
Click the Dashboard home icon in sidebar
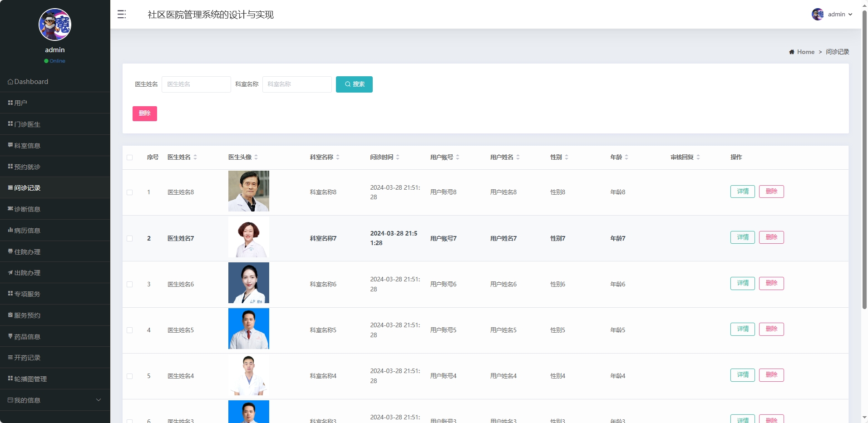10,82
